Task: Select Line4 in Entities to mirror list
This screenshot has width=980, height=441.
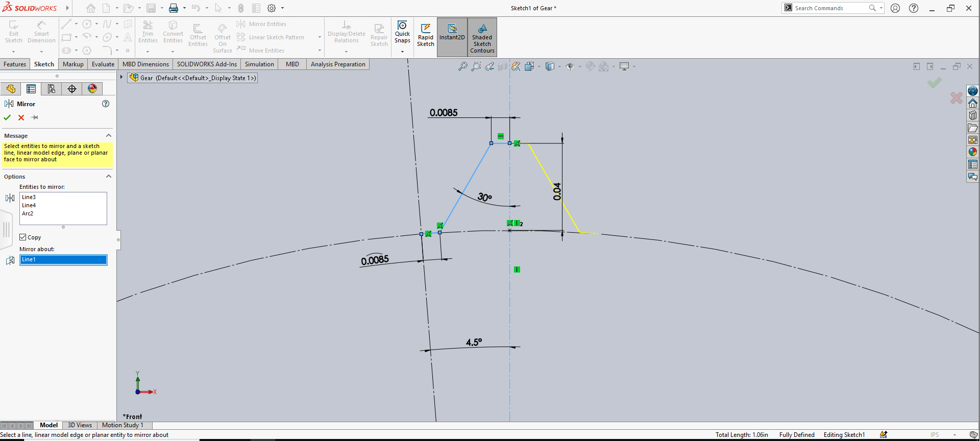Action: click(x=29, y=205)
